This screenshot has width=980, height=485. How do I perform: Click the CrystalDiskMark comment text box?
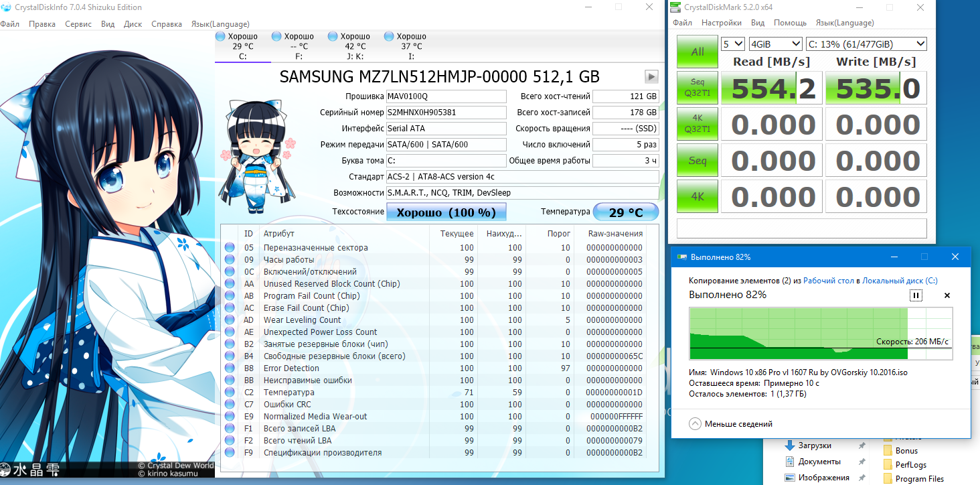[x=802, y=228]
